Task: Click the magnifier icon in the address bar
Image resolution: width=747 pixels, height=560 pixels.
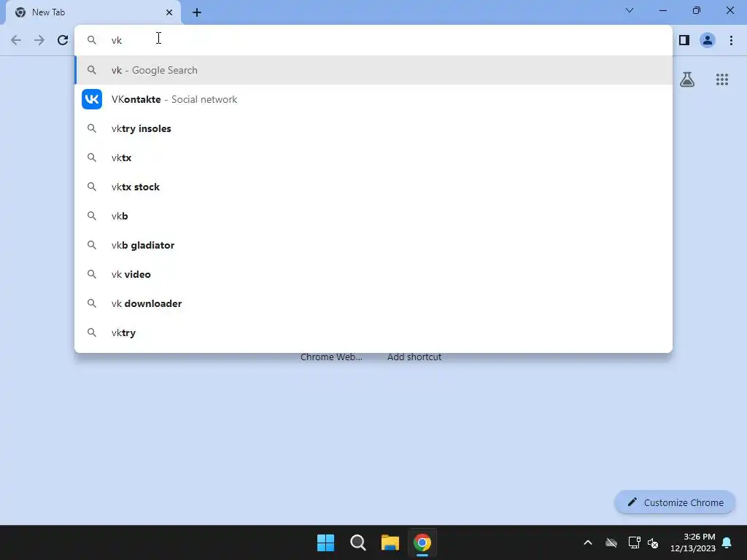Action: pos(91,40)
